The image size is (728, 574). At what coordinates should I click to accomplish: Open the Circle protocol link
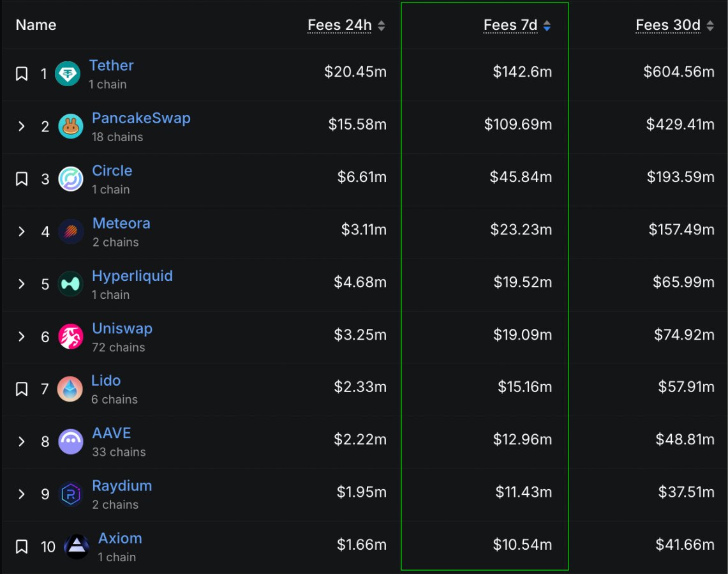click(112, 170)
